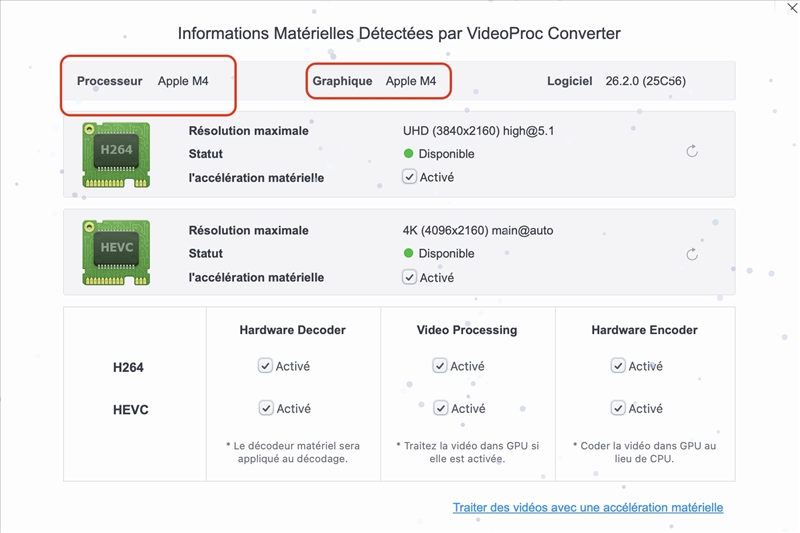Disable H264 Hardware Decoder checkbox
The height and width of the screenshot is (533, 800).
click(265, 366)
